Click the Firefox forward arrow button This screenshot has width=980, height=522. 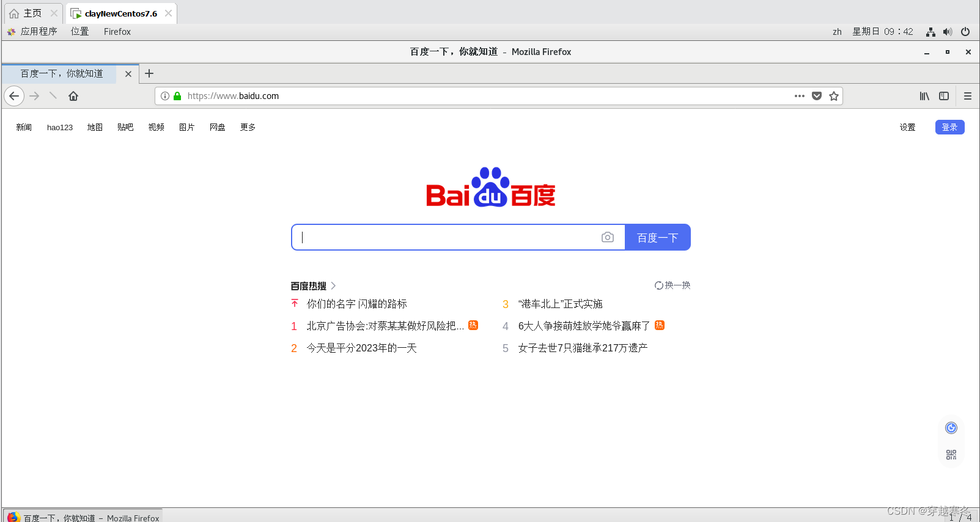pos(34,96)
